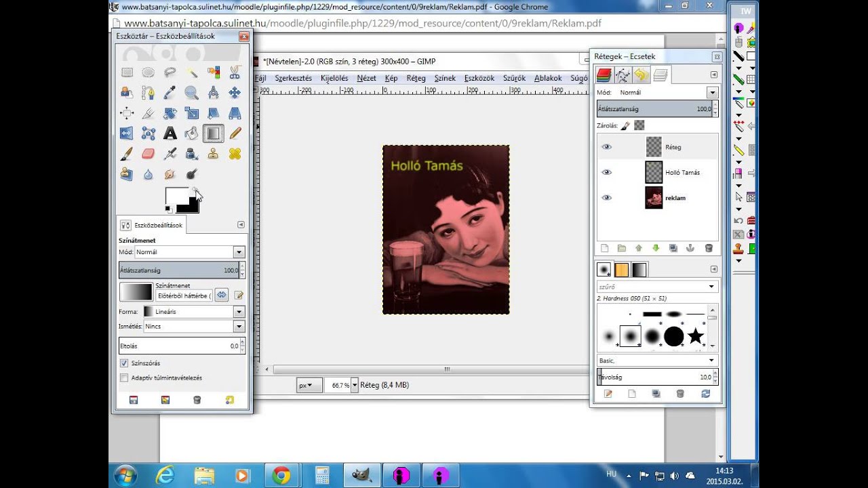Select the Bucket Fill tool

tap(192, 134)
